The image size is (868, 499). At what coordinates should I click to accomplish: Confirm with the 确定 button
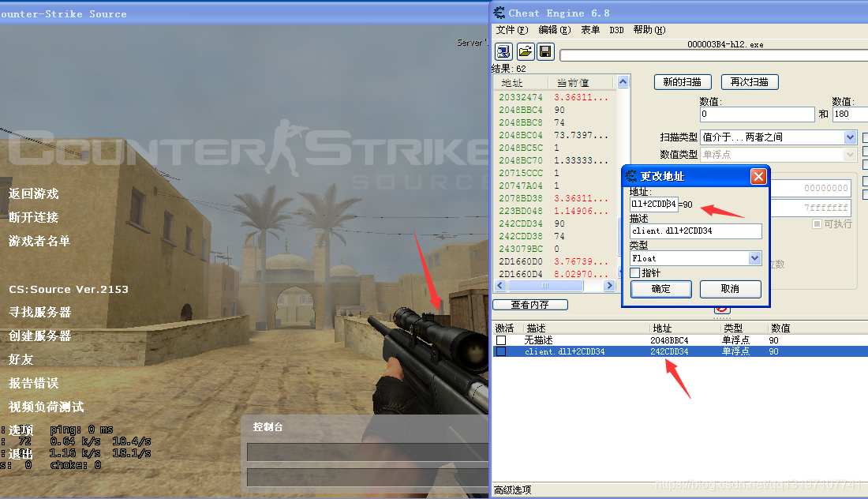coord(661,289)
